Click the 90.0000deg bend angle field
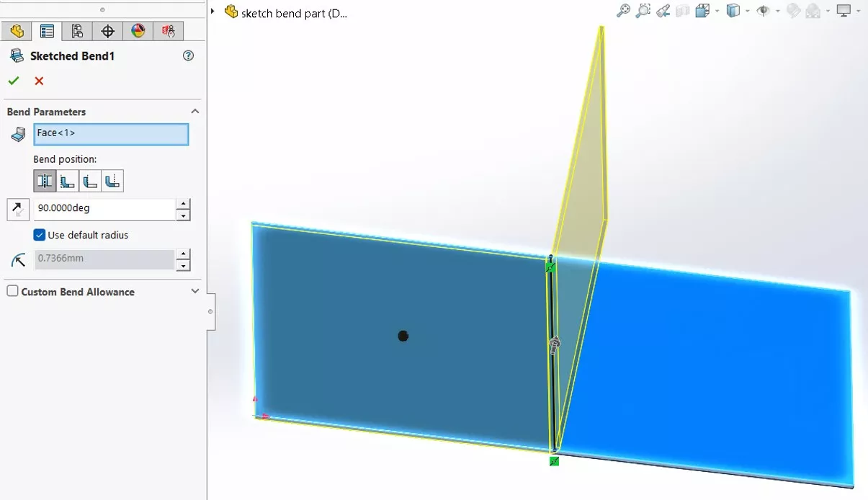This screenshot has height=500, width=868. [104, 210]
